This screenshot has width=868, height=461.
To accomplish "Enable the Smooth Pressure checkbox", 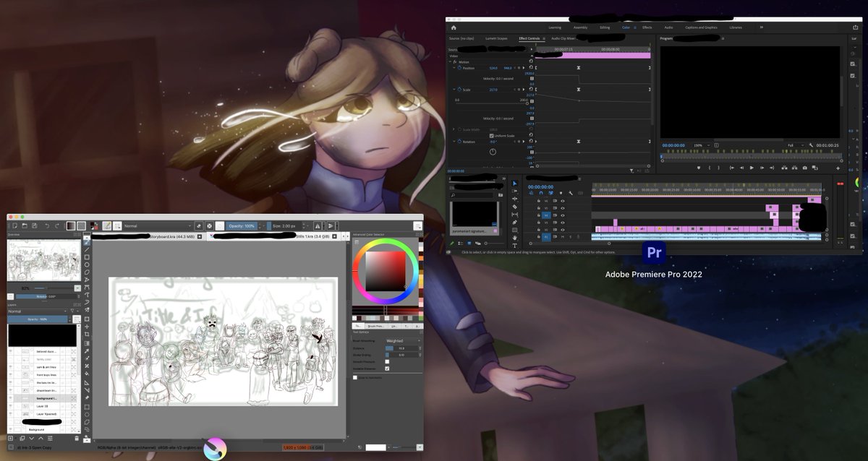I will pyautogui.click(x=387, y=361).
